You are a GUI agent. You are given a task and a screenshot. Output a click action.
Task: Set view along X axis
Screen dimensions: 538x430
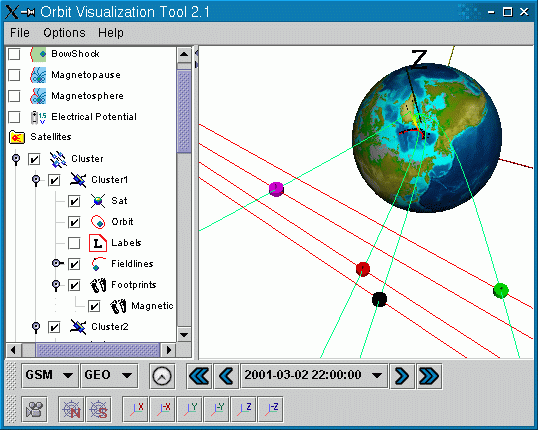[136, 409]
